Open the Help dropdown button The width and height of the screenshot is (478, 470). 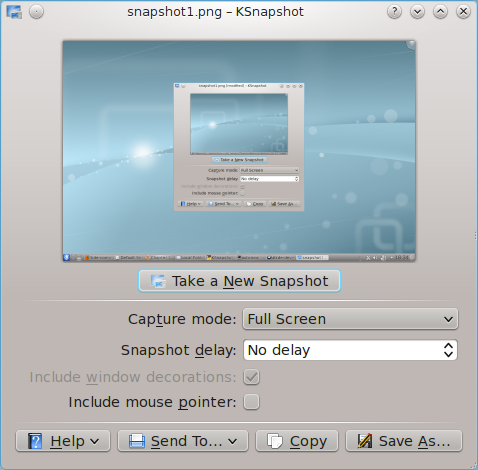click(x=63, y=441)
